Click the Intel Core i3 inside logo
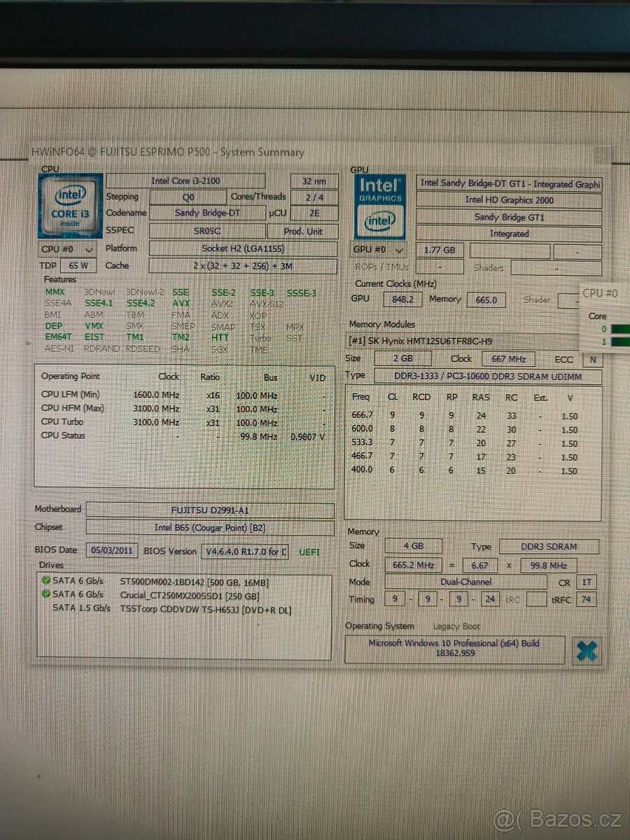The width and height of the screenshot is (630, 840). point(70,206)
